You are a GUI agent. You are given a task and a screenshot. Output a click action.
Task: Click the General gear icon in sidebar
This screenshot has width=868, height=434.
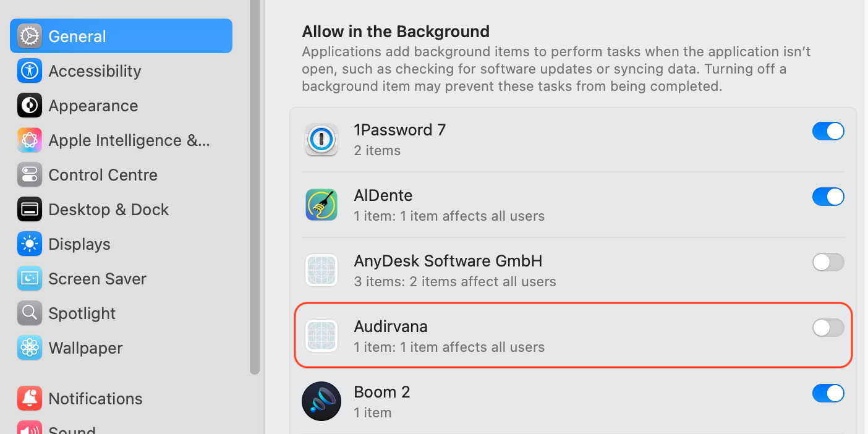tap(29, 36)
